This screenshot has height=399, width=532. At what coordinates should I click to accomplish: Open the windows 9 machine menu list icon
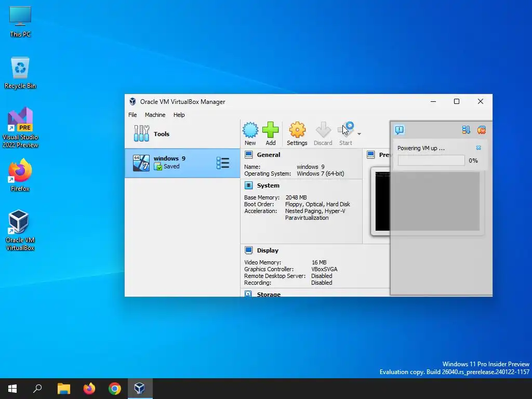pos(222,163)
